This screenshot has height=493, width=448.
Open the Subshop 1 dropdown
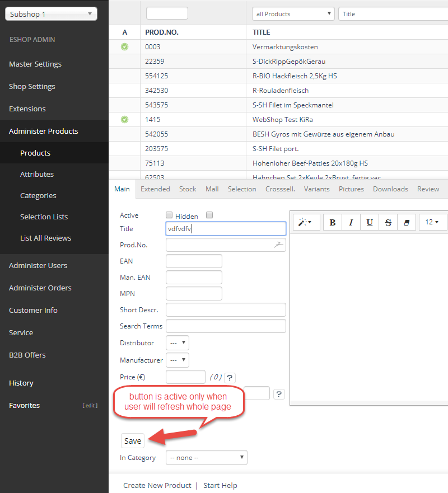(51, 14)
